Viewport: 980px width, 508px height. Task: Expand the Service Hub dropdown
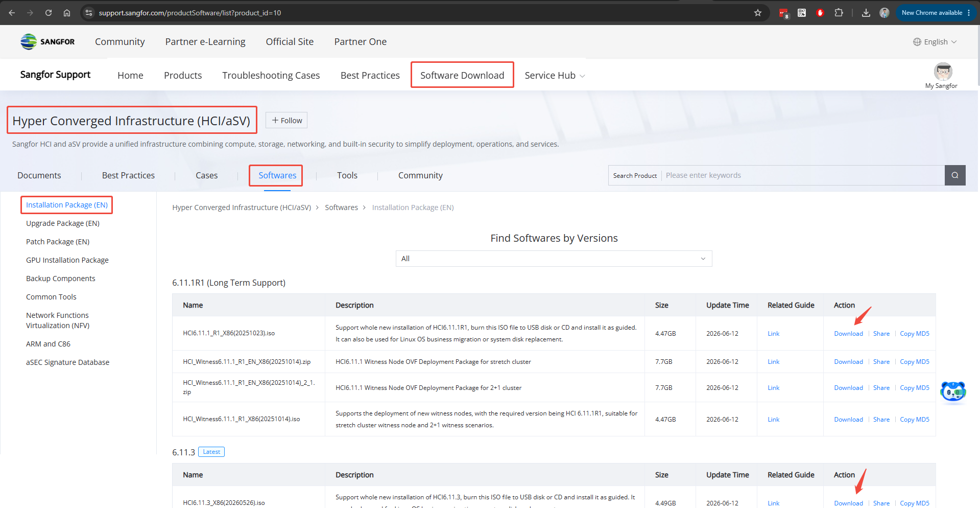pos(555,75)
